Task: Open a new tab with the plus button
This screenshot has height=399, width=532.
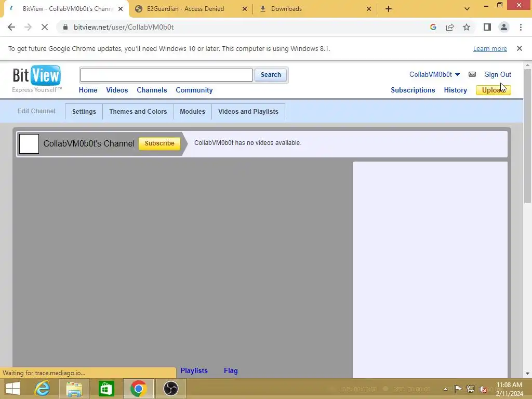Action: coord(389,9)
